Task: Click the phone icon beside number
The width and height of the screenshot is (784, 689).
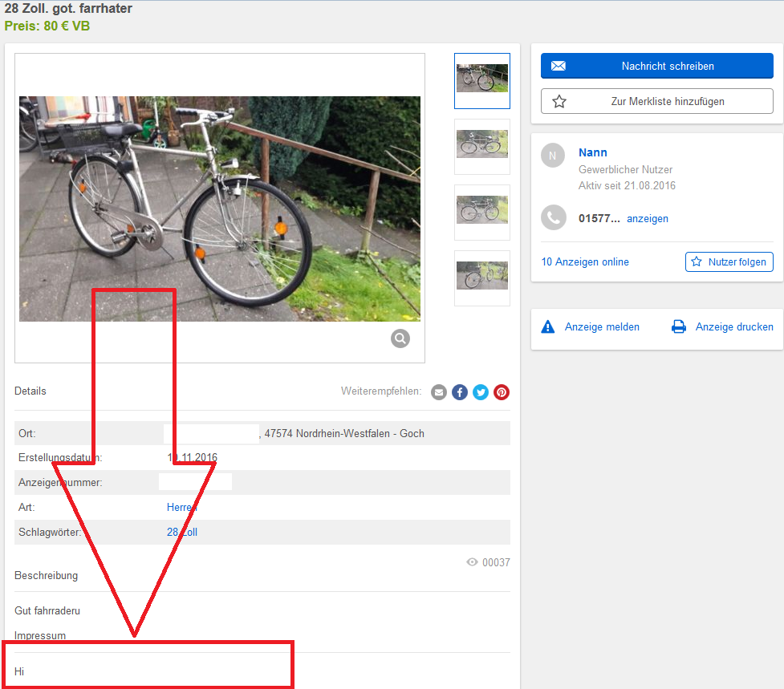Action: click(x=554, y=218)
